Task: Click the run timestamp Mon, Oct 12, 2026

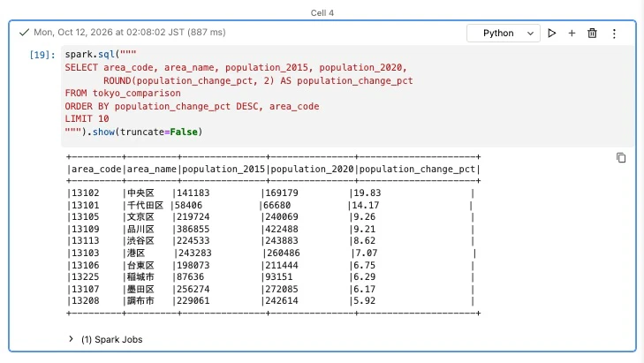Action: click(x=130, y=33)
